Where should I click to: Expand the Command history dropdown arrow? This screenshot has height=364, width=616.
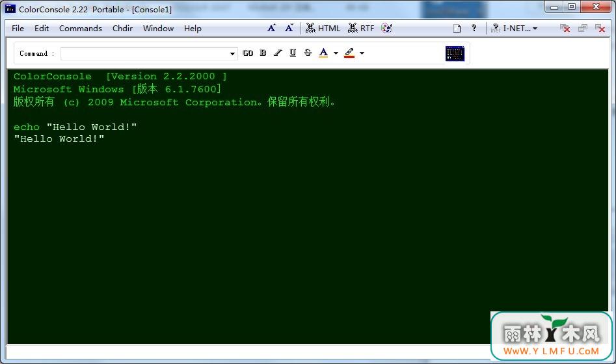point(233,53)
